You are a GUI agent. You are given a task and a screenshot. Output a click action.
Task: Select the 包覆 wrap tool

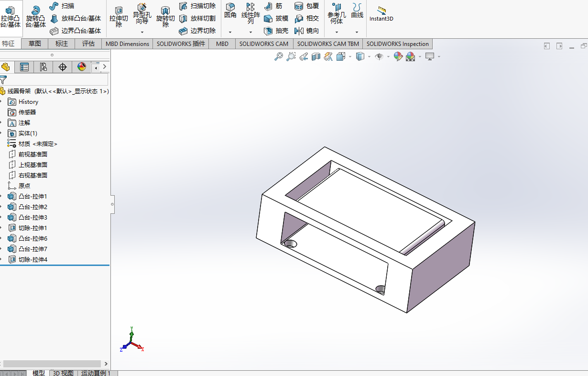[x=306, y=6]
